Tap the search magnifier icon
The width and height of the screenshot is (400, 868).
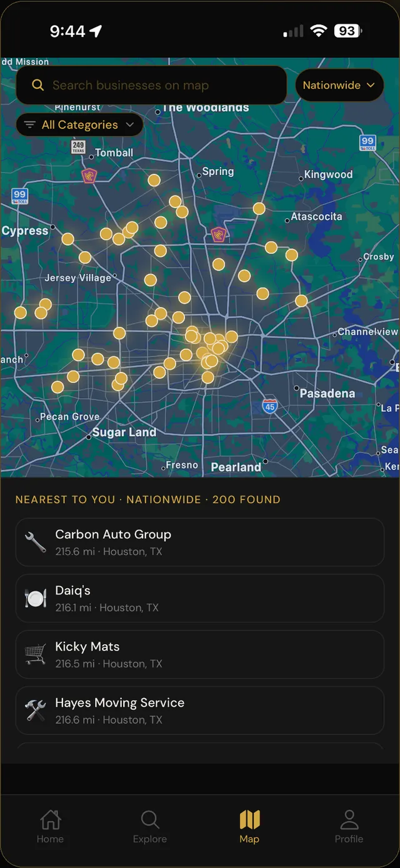tap(37, 85)
